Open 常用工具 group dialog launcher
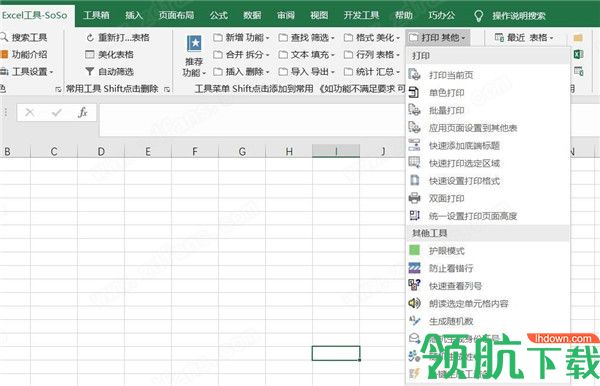Image resolution: width=600 pixels, height=386 pixels. click(x=167, y=89)
